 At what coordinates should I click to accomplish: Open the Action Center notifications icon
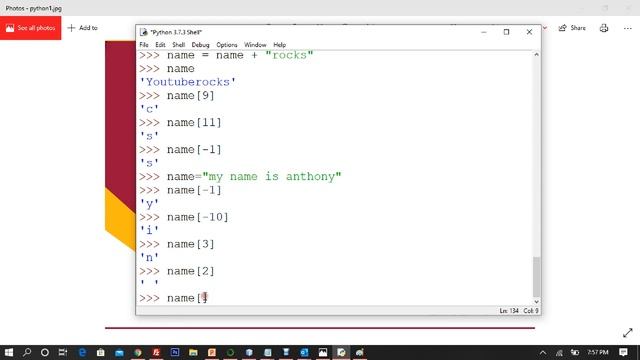click(623, 352)
